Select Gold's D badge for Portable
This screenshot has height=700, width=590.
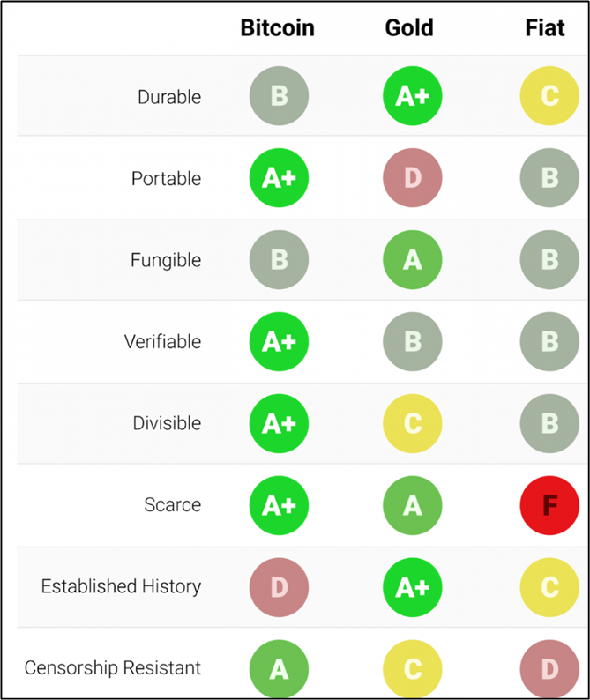pos(412,178)
